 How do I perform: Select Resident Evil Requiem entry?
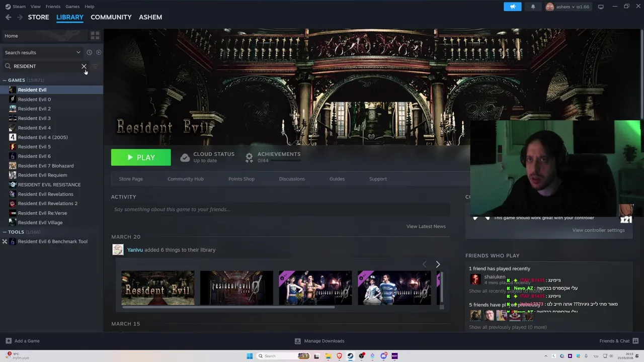42,175
